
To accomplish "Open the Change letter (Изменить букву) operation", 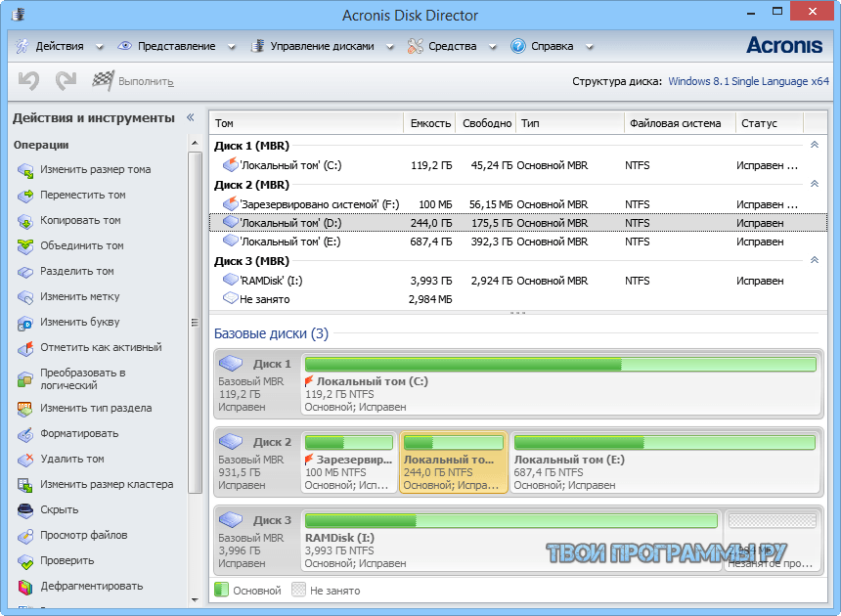I will (x=23, y=322).
